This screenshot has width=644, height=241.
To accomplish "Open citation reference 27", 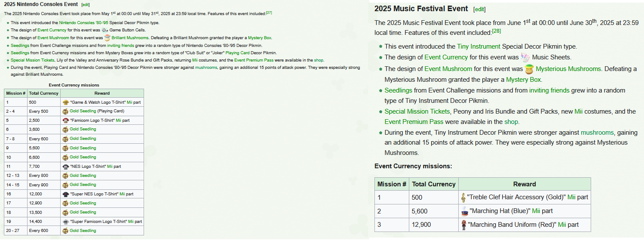I will coord(269,12).
